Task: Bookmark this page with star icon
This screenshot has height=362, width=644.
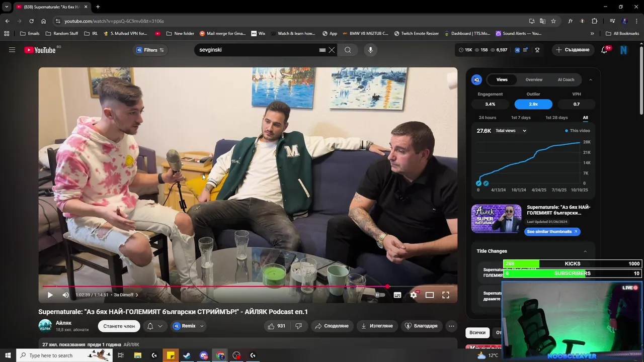Action: pyautogui.click(x=553, y=21)
